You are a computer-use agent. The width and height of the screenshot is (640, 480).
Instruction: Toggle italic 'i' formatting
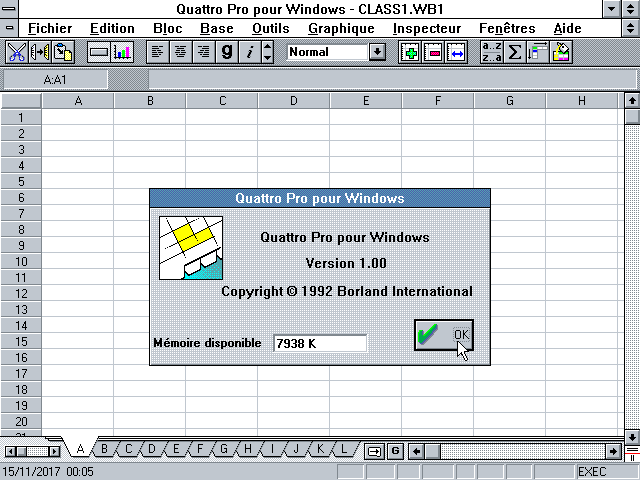point(250,52)
